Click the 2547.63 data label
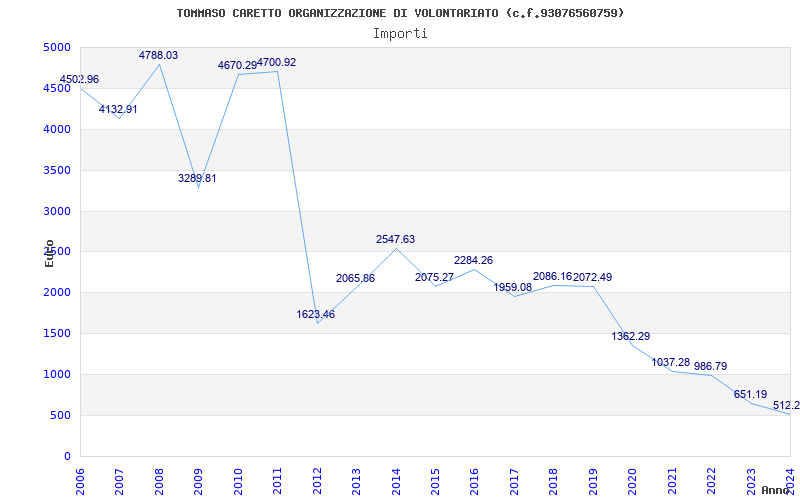Image resolution: width=800 pixels, height=500 pixels. [395, 239]
